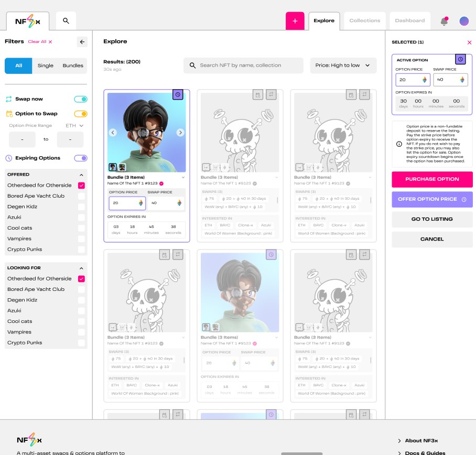Click the Purchase Option button
The image size is (476, 455).
coord(432,179)
